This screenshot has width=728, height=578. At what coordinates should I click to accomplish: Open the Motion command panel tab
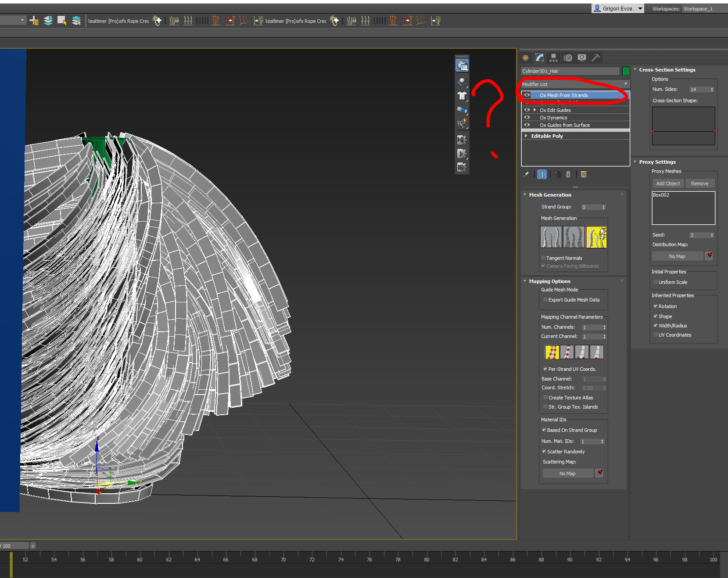pos(568,58)
